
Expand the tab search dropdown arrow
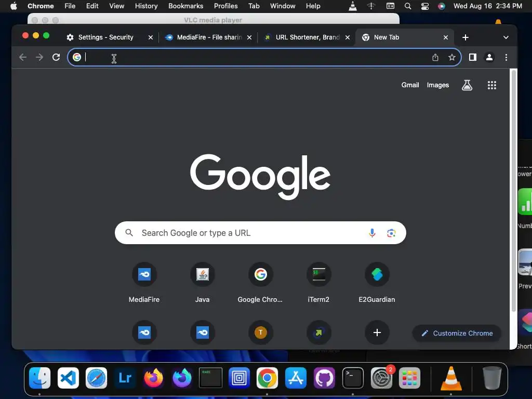506,37
